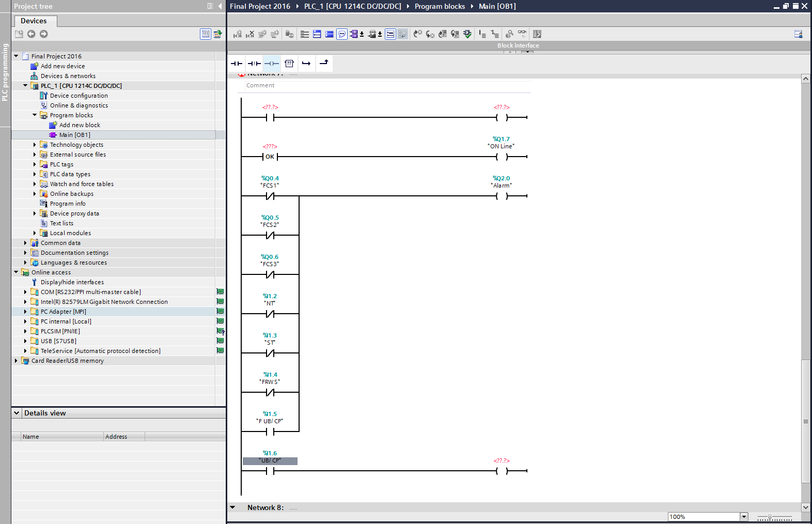Insert a normally open contact instruction

(x=237, y=64)
